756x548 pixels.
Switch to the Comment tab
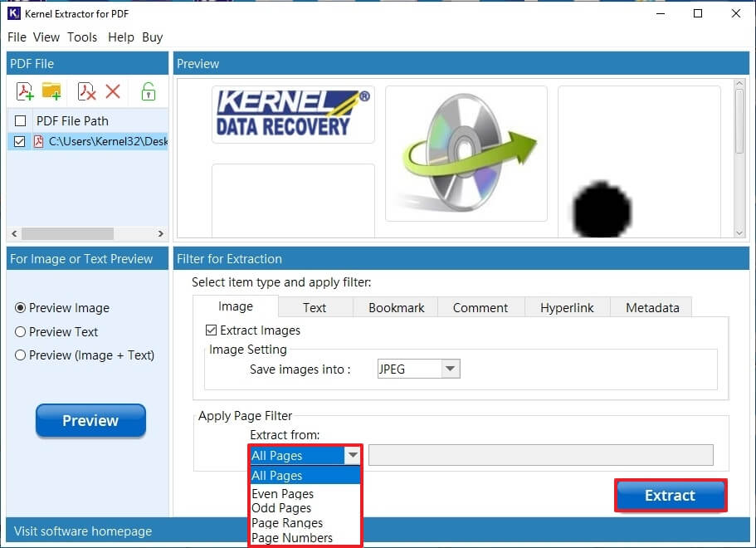tap(480, 308)
